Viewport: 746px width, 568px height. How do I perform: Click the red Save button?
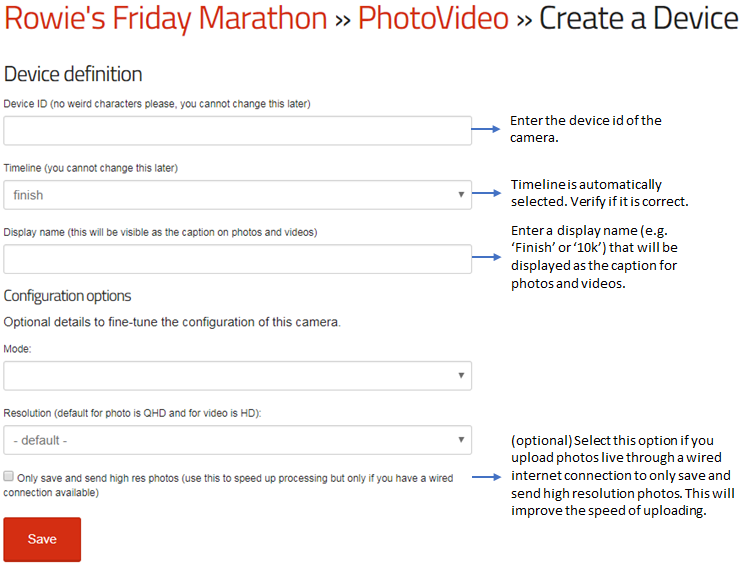pyautogui.click(x=42, y=539)
